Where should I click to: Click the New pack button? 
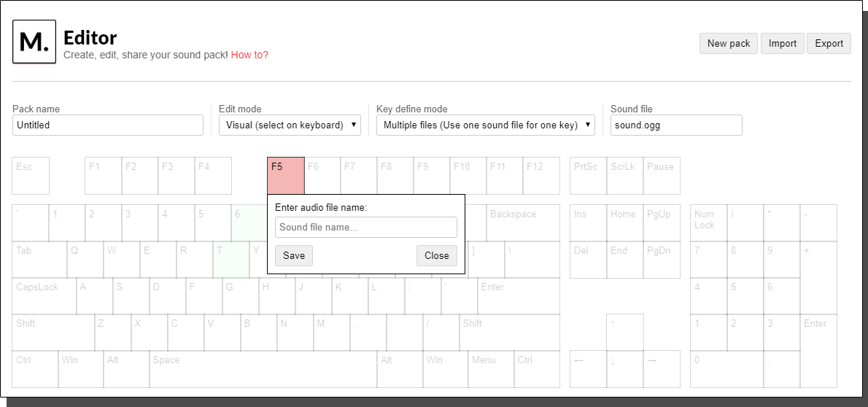728,43
